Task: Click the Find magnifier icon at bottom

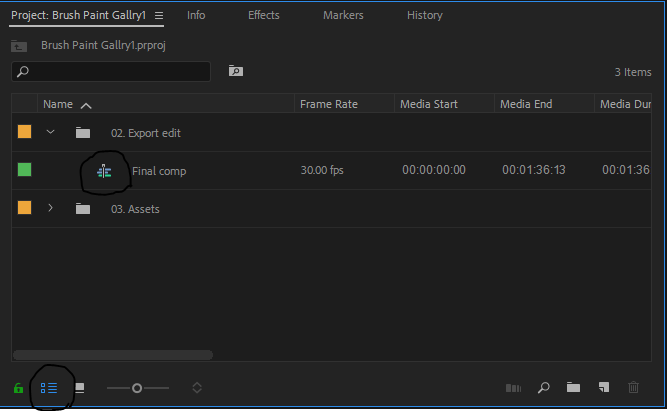Action: (544, 388)
